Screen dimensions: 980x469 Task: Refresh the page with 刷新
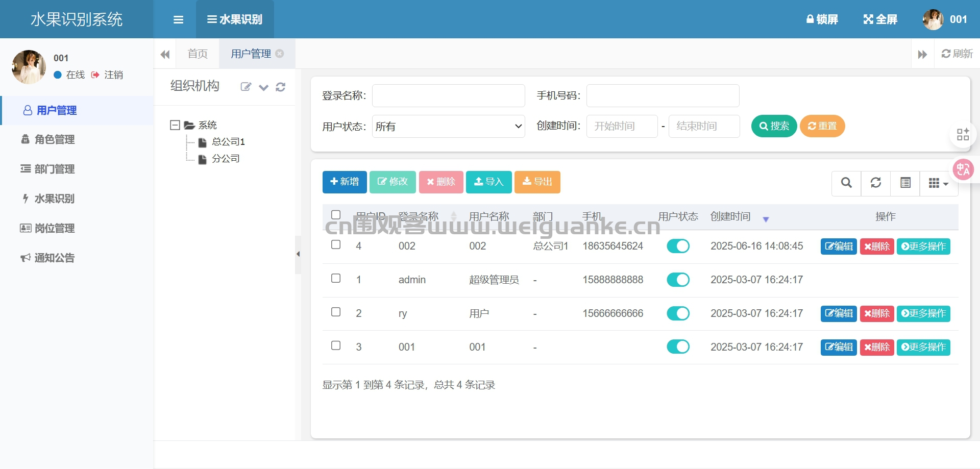coord(957,54)
